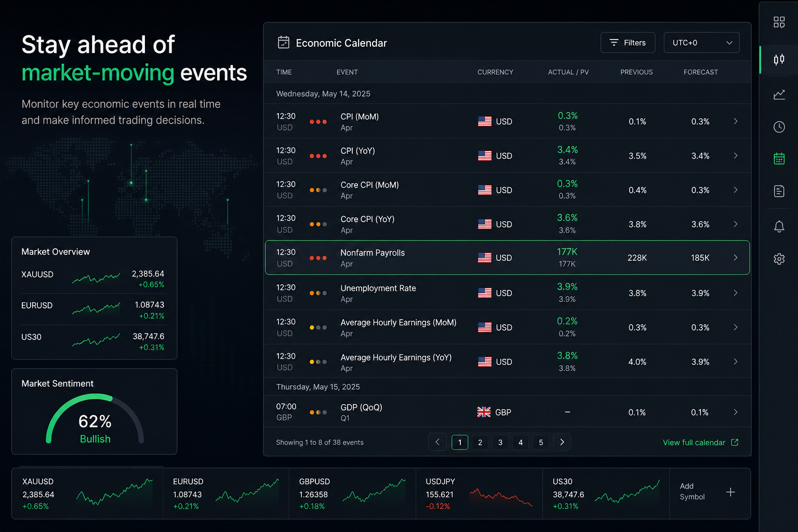Open the document news sidebar icon
This screenshot has height=532, width=798.
pyautogui.click(x=779, y=191)
